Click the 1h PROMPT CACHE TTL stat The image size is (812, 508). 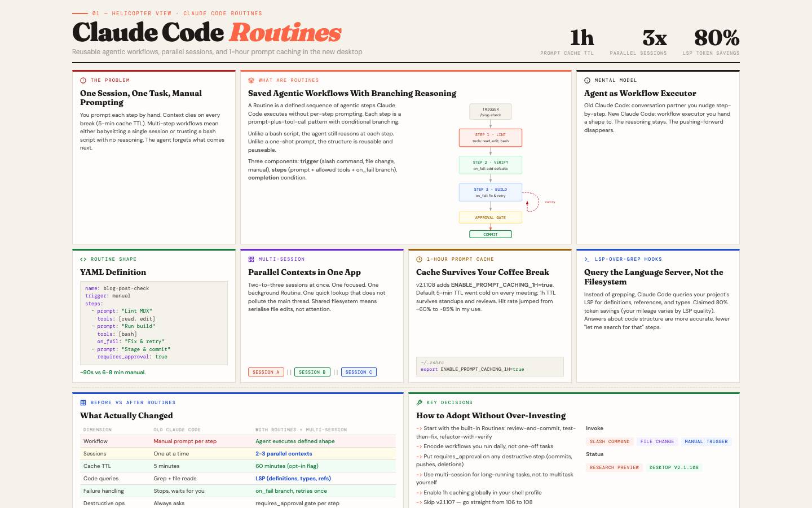click(x=567, y=42)
